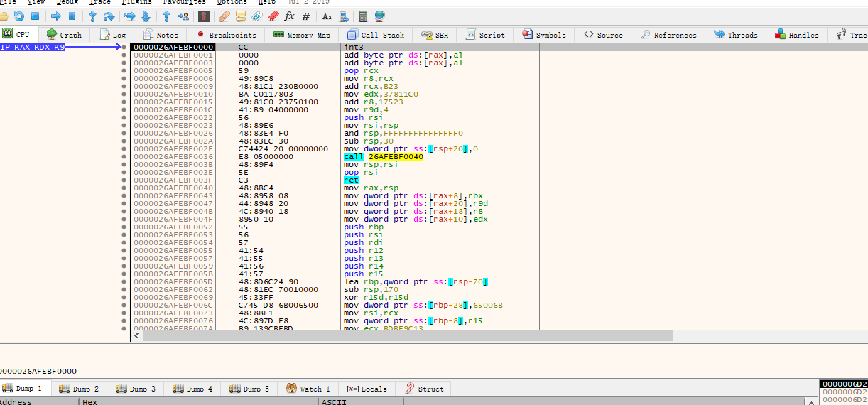Toggle breakpoint bullet beside the push rbp row
The width and height of the screenshot is (868, 405).
coord(124,227)
